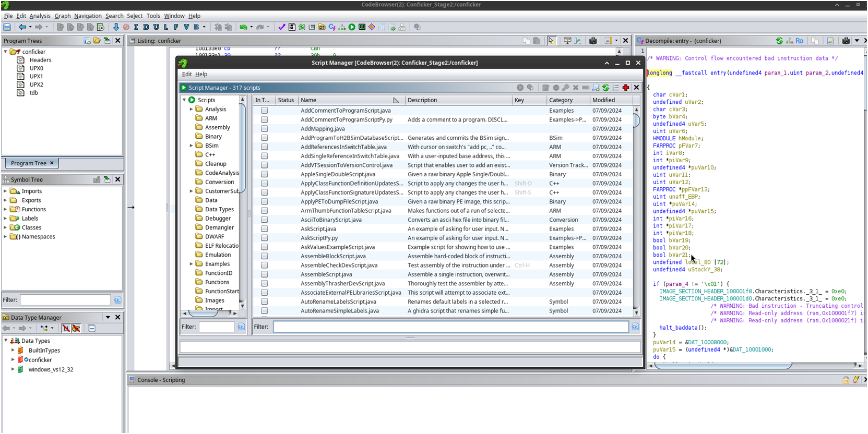Click the green play Script Manager toolbar icon

coord(352,27)
